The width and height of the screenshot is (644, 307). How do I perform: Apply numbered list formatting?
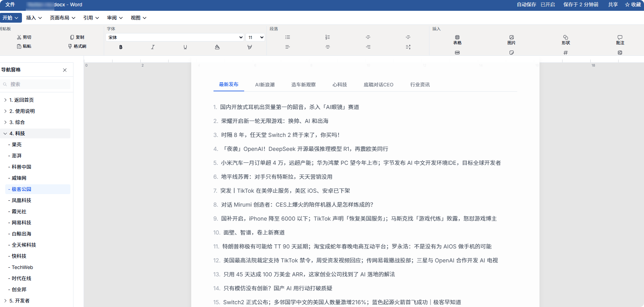(x=328, y=37)
